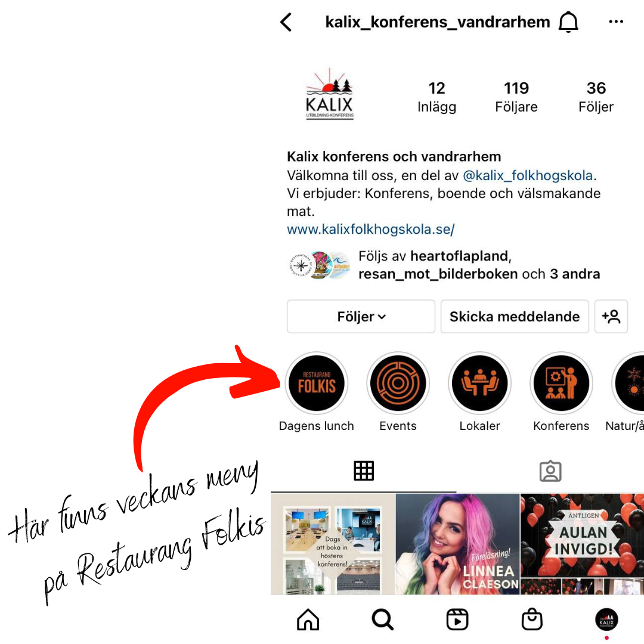Open the Konferens story highlight
This screenshot has height=644, width=644.
tap(561, 383)
